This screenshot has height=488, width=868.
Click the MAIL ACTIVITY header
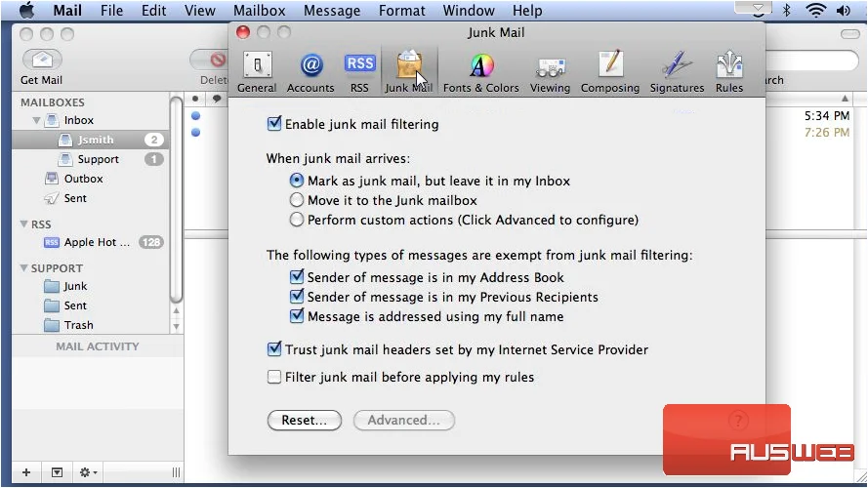coord(98,346)
